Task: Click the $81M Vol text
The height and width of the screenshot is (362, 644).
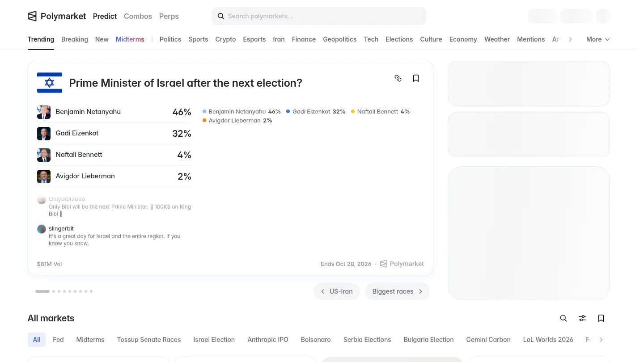Action: click(50, 264)
